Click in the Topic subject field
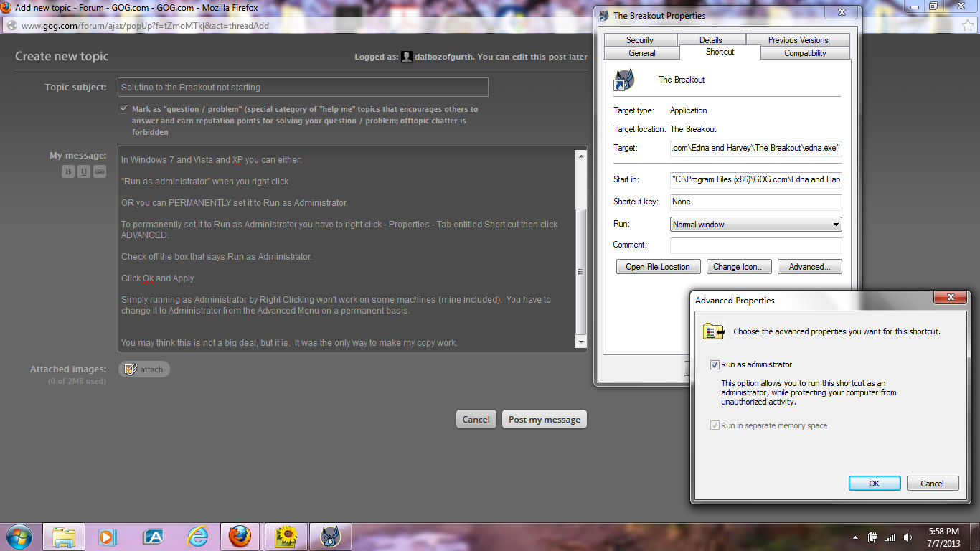The image size is (980, 551). point(303,88)
